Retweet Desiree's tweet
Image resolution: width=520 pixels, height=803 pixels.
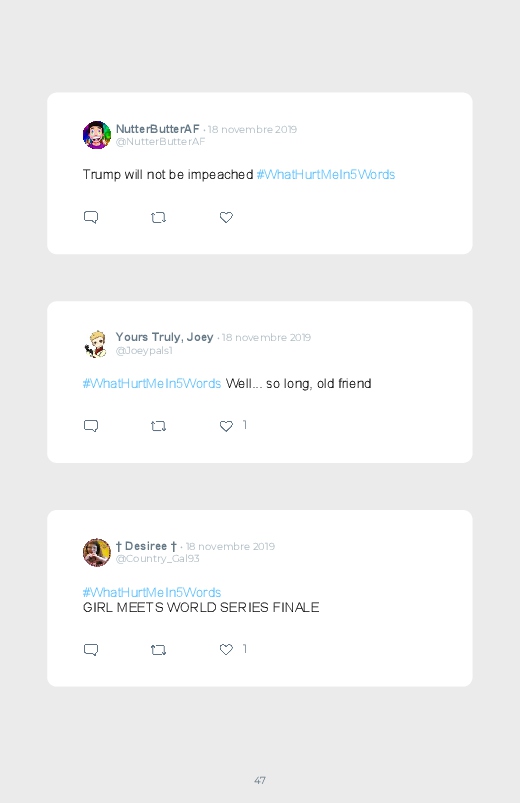(158, 650)
